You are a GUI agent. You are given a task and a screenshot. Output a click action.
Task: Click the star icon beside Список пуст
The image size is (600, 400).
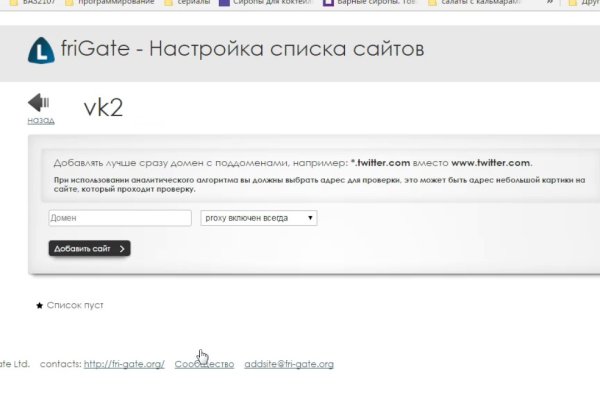(39, 305)
